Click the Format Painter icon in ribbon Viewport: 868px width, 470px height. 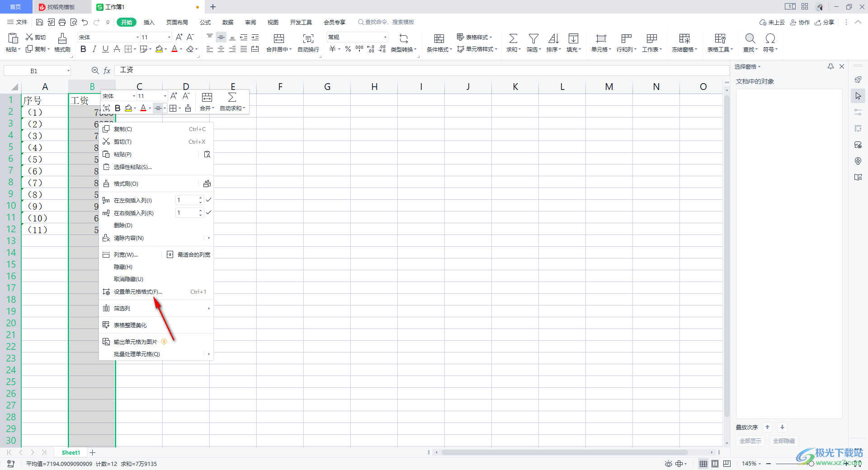62,38
